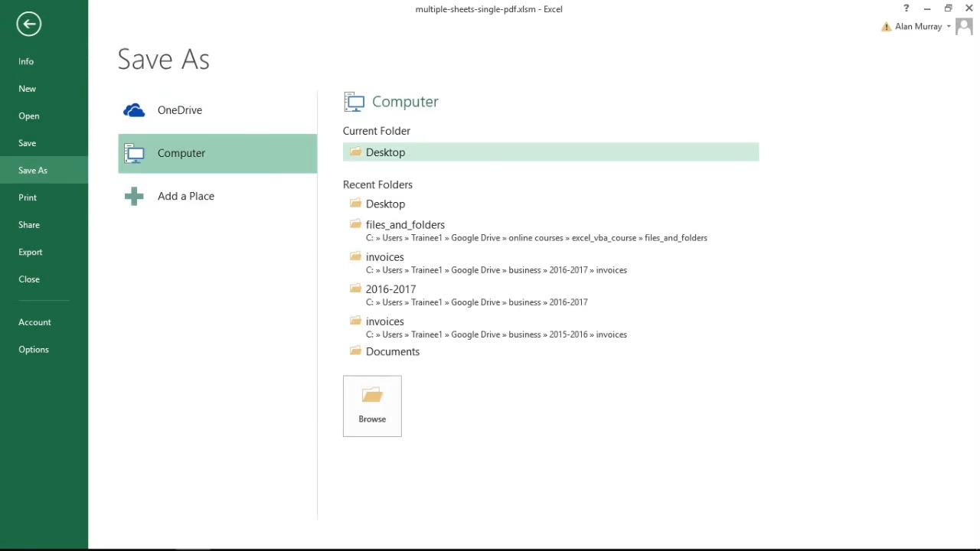This screenshot has height=551, width=980.
Task: Click the Browse button
Action: pos(372,406)
